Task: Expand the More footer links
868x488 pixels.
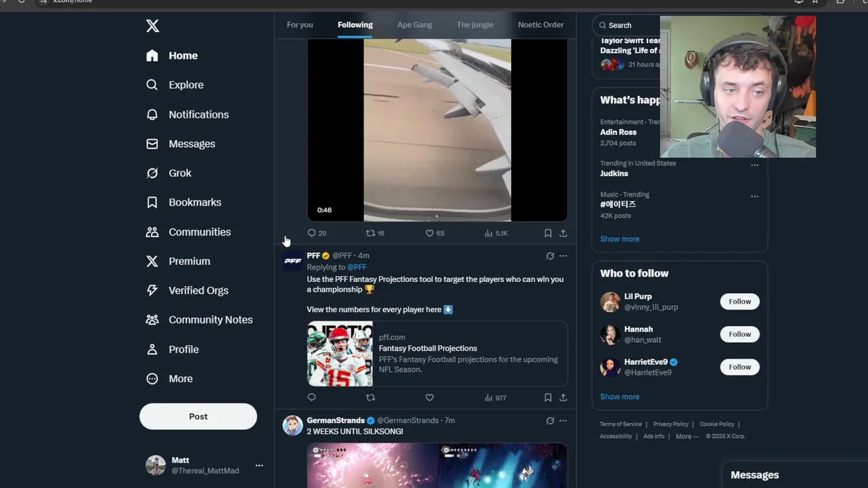Action: [687, 436]
